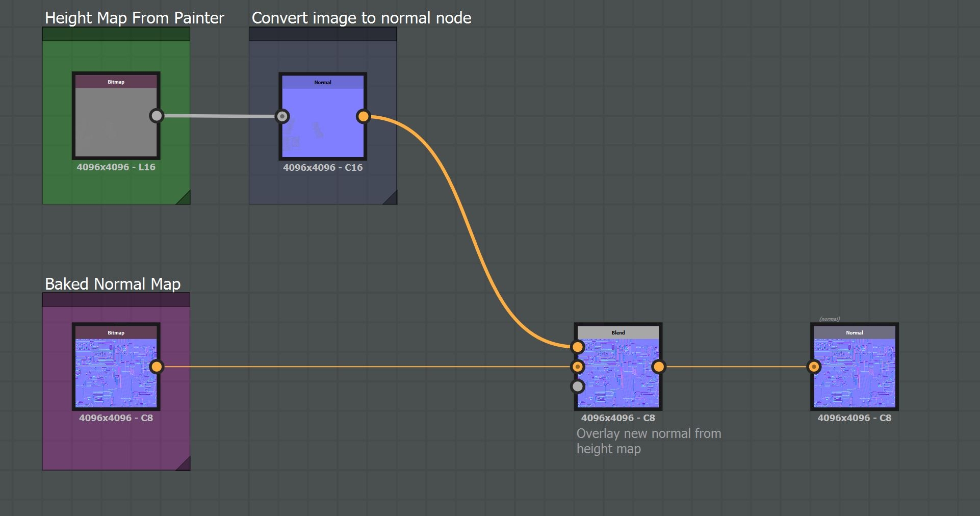Image resolution: width=980 pixels, height=516 pixels.
Task: Click the 'Convert image to normal node' frame title
Action: tap(362, 18)
